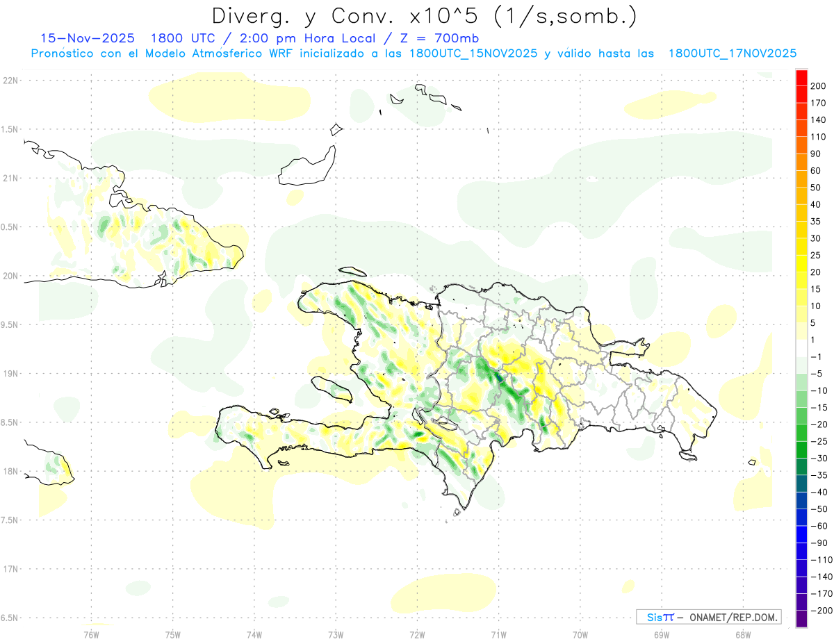This screenshot has width=834, height=644.
Task: Click the '69W' longitude label
Action: (x=661, y=634)
